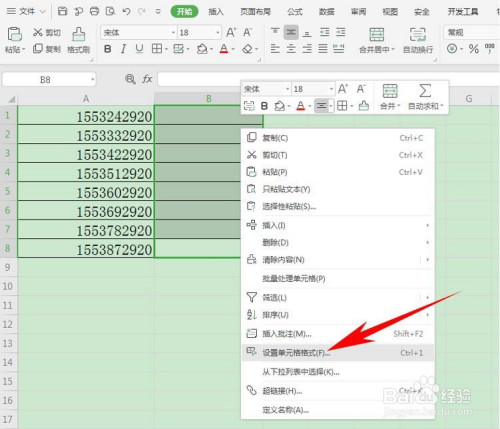Screen dimensions: 500x429
Task: Open the 页面布局 ribbon tab
Action: pyautogui.click(x=255, y=12)
